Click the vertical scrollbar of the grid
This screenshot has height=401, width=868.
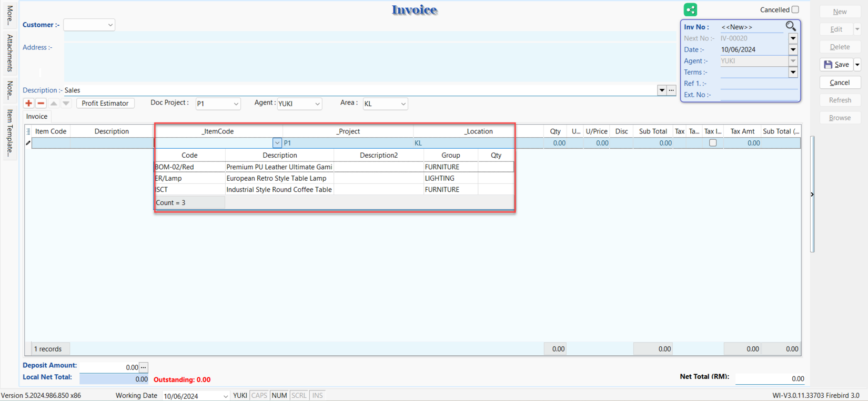coord(812,194)
